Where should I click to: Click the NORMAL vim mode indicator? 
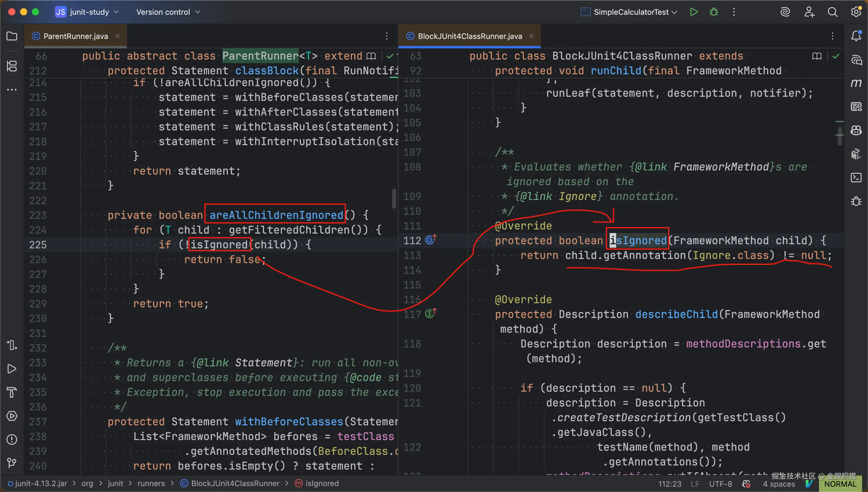840,484
